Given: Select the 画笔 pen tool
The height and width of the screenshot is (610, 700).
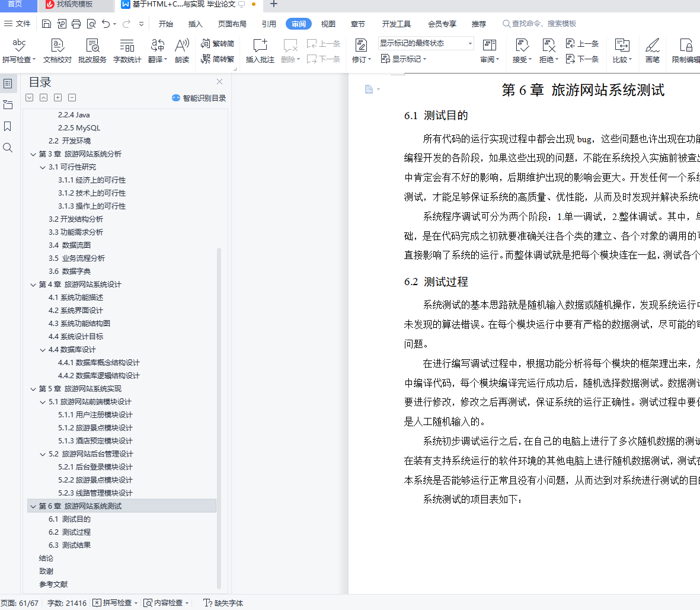Looking at the screenshot, I should click(x=652, y=51).
